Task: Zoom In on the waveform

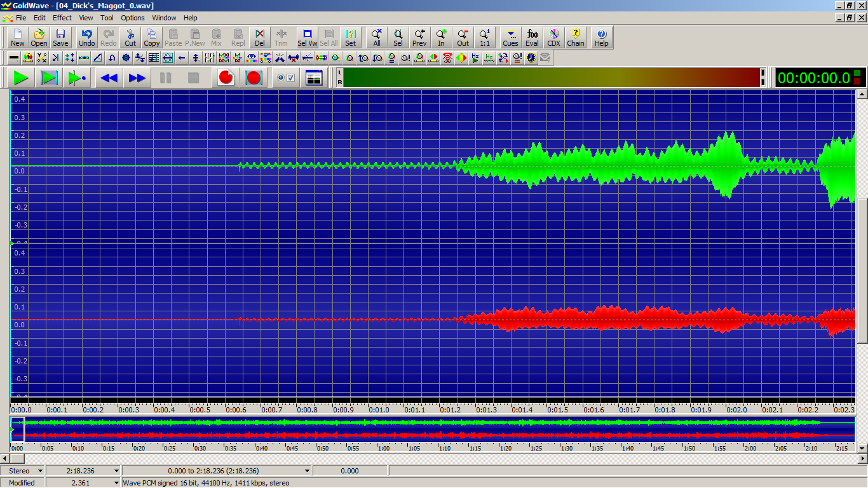Action: 441,37
